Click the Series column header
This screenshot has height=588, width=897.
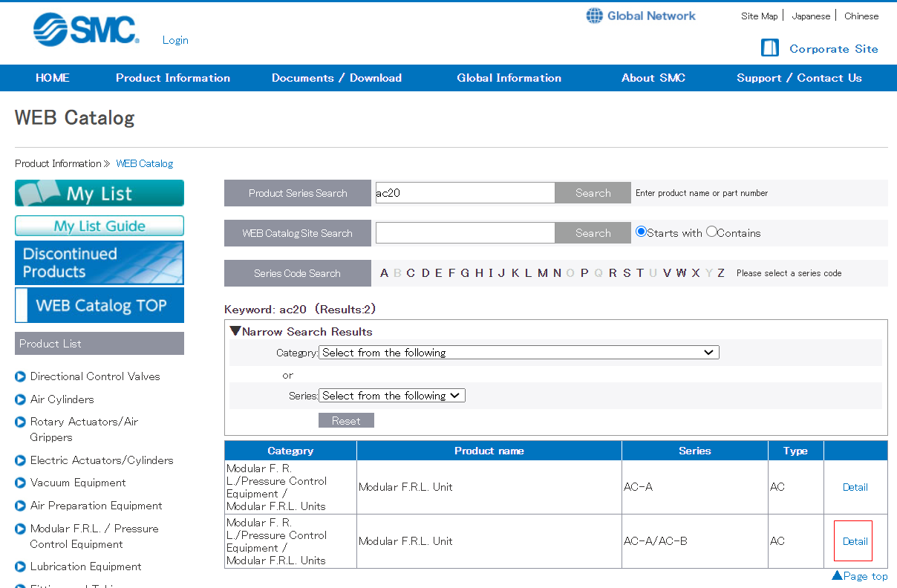tap(695, 451)
